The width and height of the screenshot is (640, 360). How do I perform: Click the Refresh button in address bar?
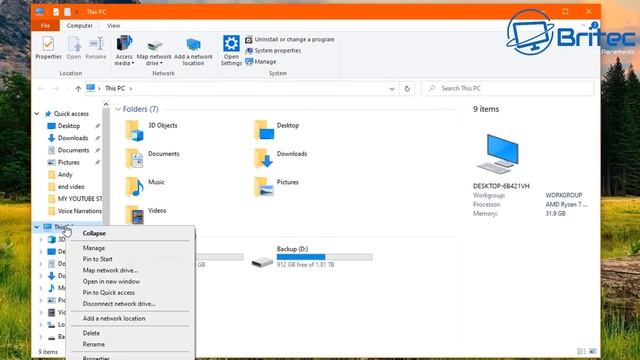tap(407, 89)
